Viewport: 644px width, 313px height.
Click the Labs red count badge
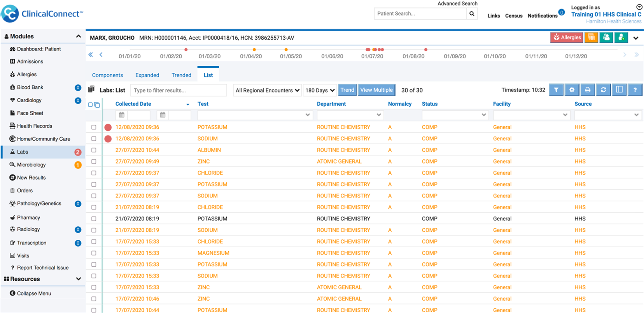[x=78, y=152]
